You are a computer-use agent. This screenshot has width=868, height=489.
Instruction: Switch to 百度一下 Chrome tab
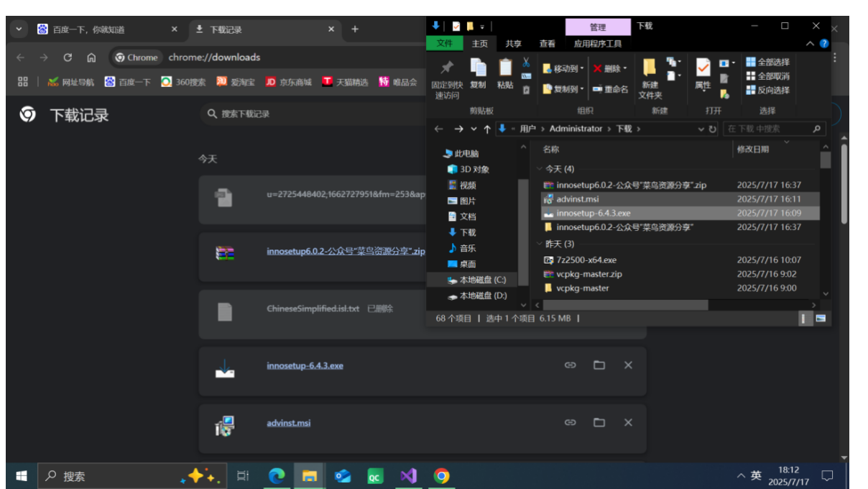107,29
